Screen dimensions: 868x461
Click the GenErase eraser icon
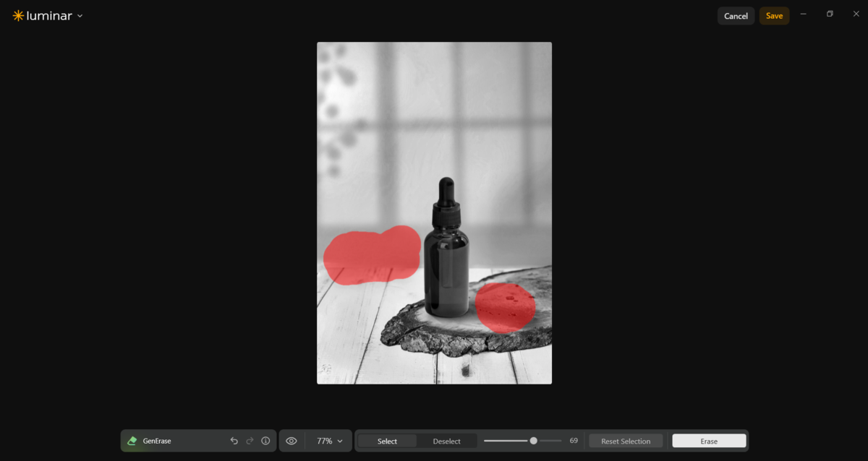(132, 441)
